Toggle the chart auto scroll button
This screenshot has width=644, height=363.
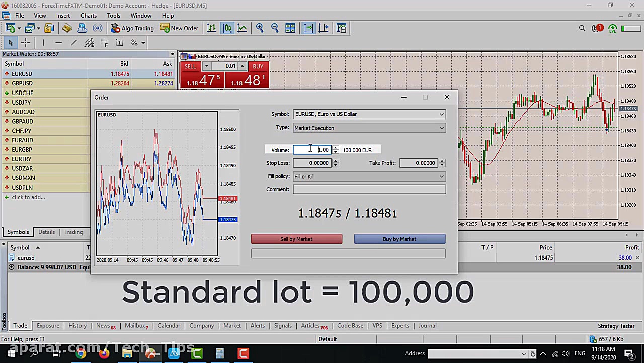308,28
